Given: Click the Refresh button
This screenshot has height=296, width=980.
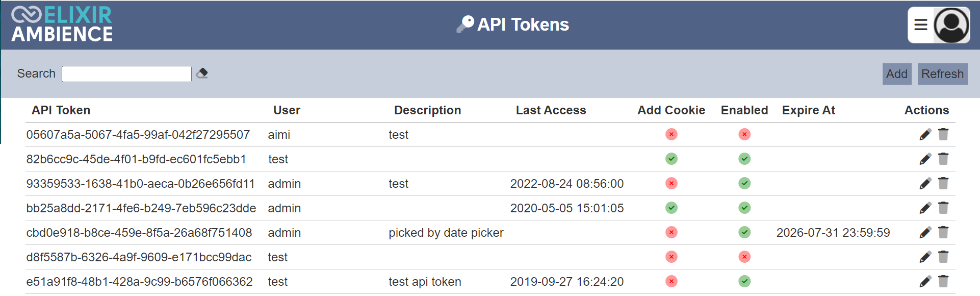Looking at the screenshot, I should 942,74.
